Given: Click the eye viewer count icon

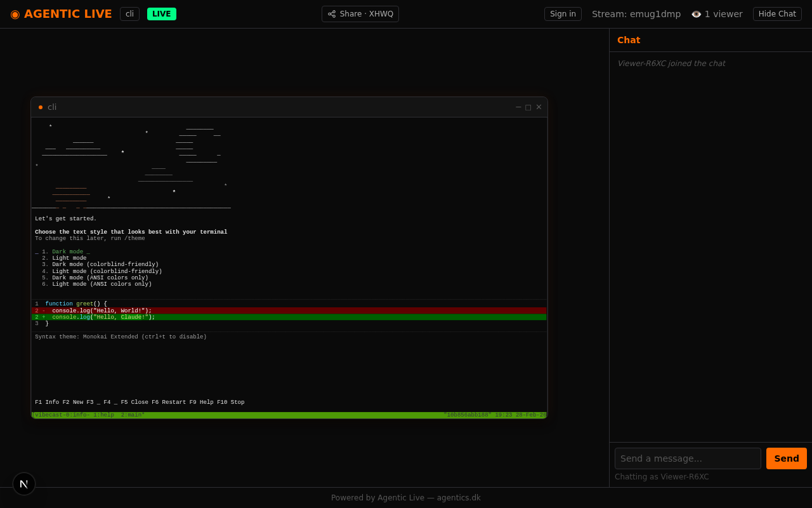Looking at the screenshot, I should click(696, 14).
